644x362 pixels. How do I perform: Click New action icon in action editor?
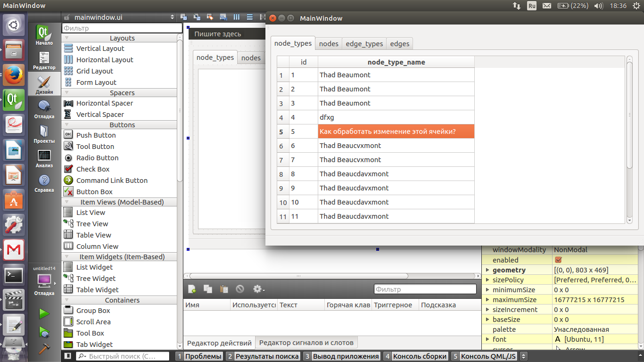point(192,289)
